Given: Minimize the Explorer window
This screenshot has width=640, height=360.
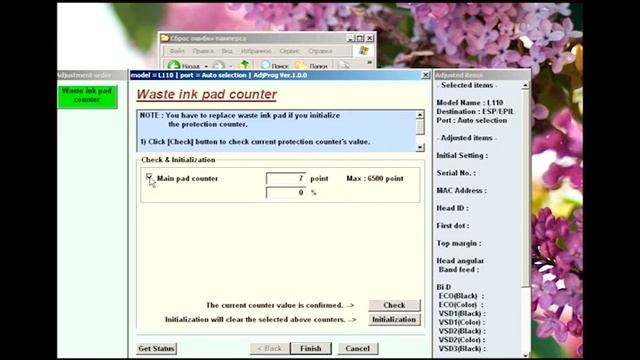Looking at the screenshot, I should point(350,38).
